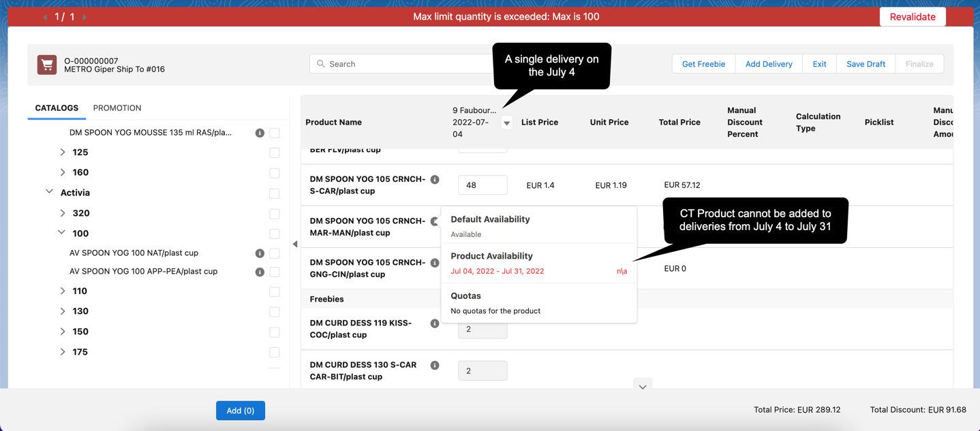Collapse the left catalog panel arrow

pyautogui.click(x=295, y=244)
